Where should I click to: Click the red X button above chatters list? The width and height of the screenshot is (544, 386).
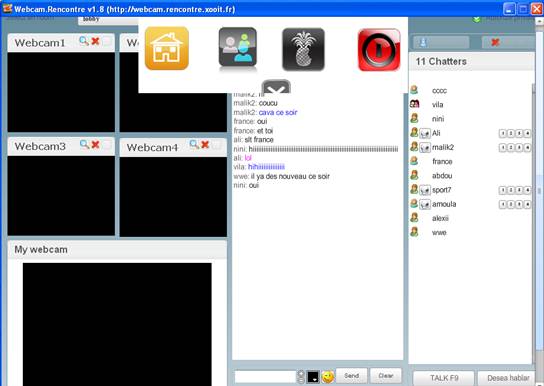tap(508, 42)
